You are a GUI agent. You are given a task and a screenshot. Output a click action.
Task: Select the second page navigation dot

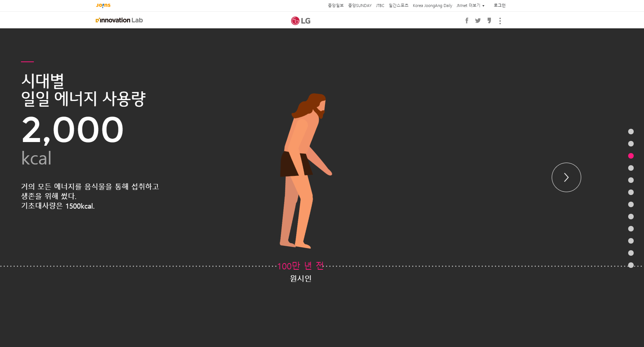point(631,144)
